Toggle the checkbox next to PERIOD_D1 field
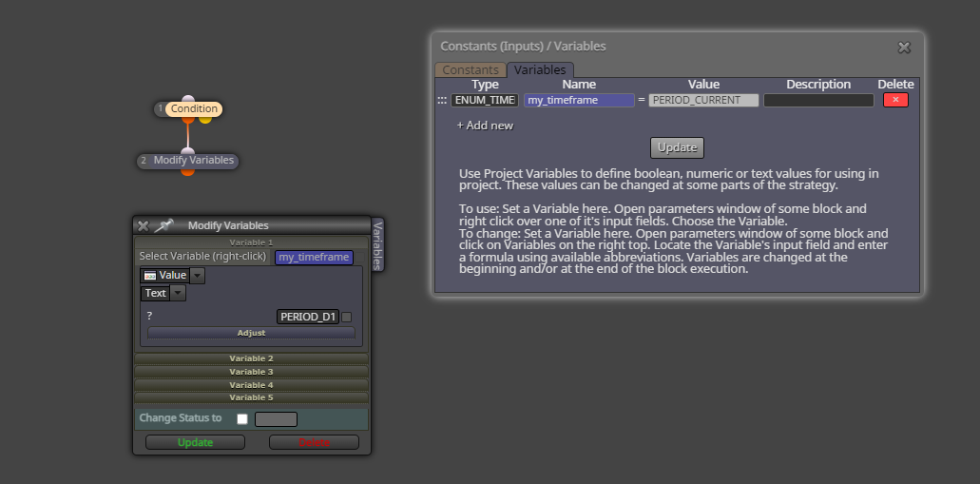This screenshot has width=980, height=484. coord(346,317)
